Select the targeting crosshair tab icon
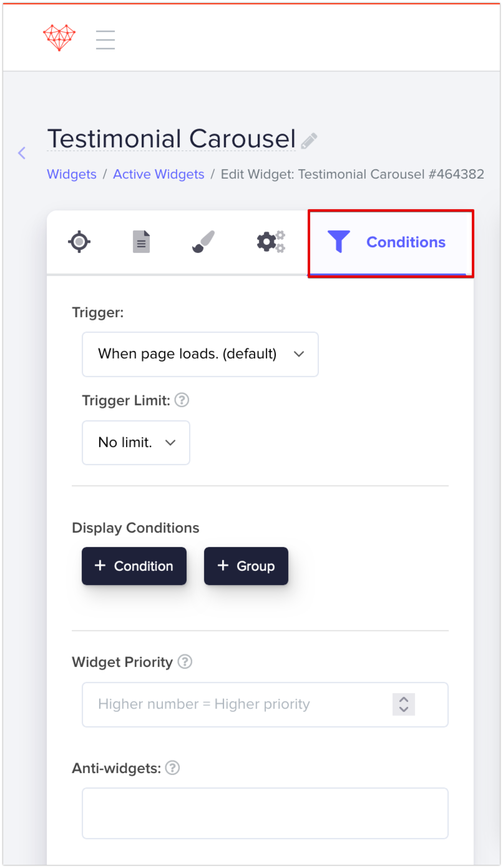Viewport: 503px width, 868px height. click(79, 241)
